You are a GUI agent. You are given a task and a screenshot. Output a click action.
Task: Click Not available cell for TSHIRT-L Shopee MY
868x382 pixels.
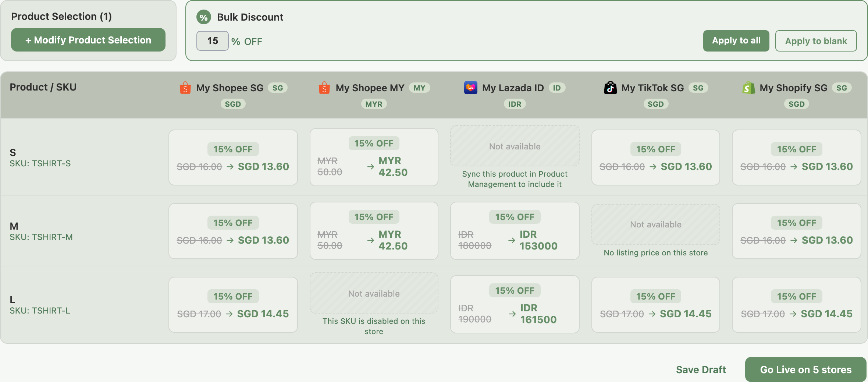coord(374,293)
